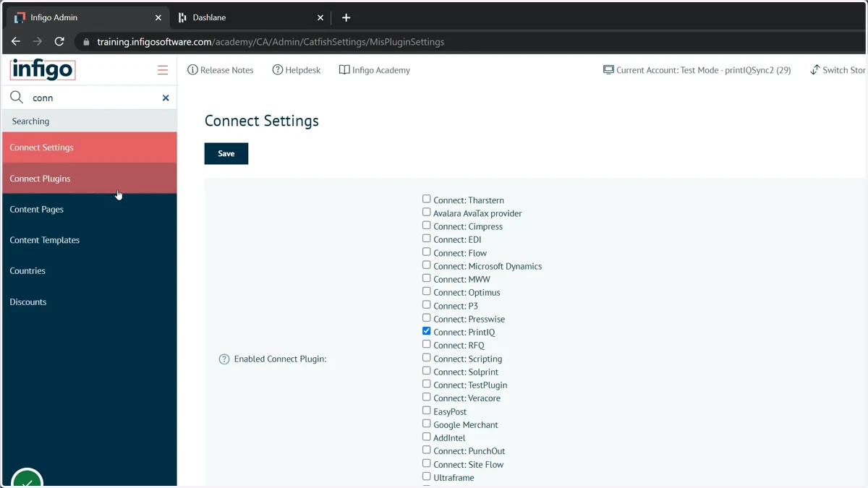Click the Infigo logo
The width and height of the screenshot is (868, 488).
43,70
